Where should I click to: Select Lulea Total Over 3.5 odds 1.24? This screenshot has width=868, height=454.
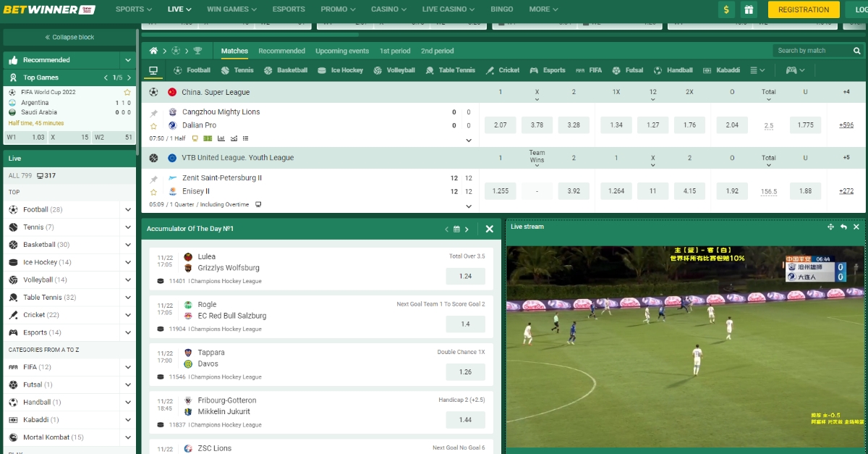(465, 276)
